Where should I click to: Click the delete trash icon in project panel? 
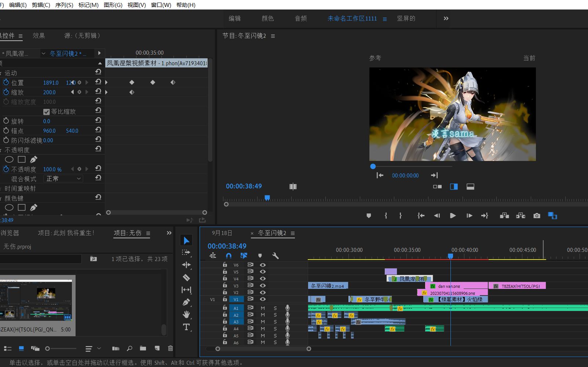pos(170,348)
